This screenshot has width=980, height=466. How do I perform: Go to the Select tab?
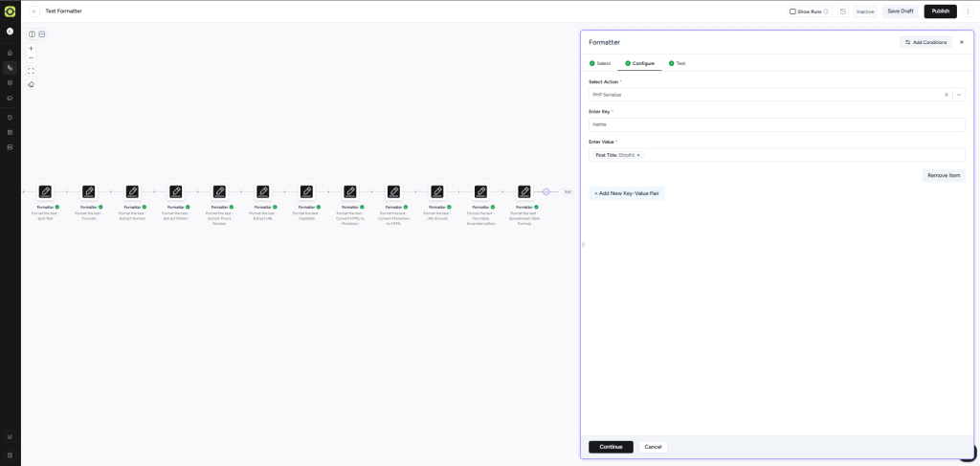(x=600, y=63)
